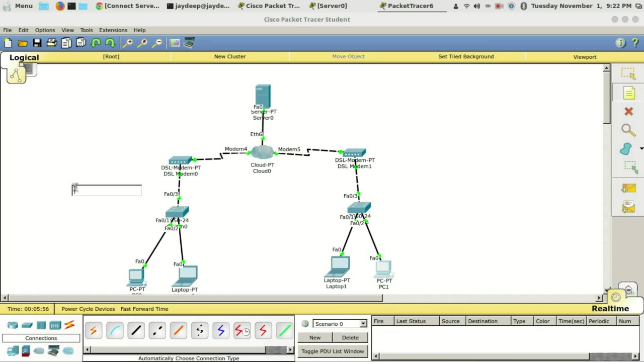Open the Extensions menu
Screen dimensions: 644x362
113,30
